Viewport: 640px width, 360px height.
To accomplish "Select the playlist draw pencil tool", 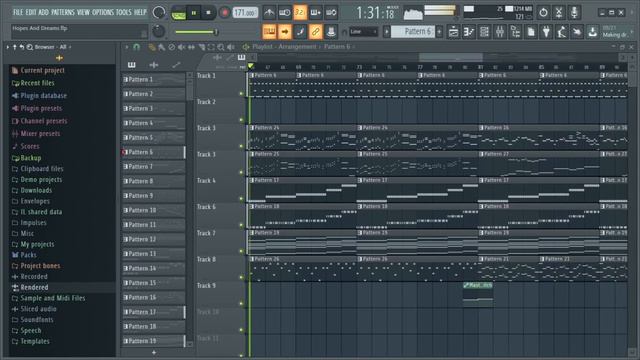I will pos(152,47).
